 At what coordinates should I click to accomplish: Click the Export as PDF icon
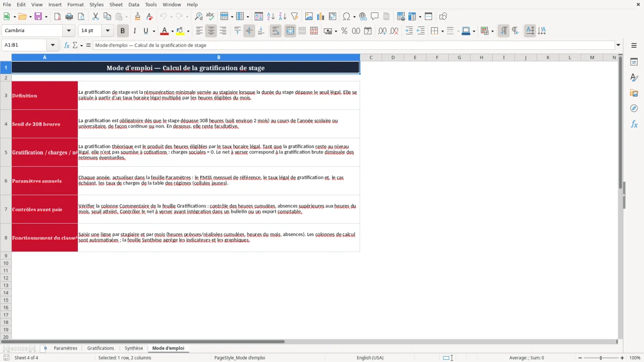(57, 17)
